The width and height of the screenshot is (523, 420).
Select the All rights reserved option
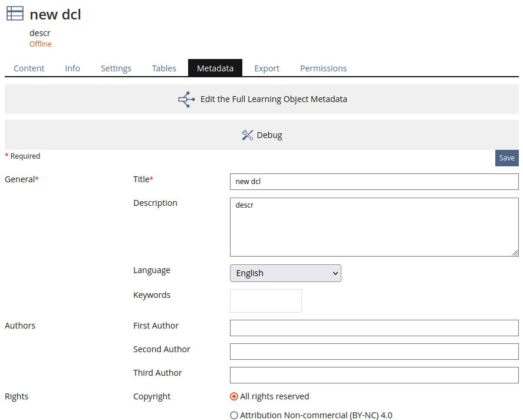(234, 396)
